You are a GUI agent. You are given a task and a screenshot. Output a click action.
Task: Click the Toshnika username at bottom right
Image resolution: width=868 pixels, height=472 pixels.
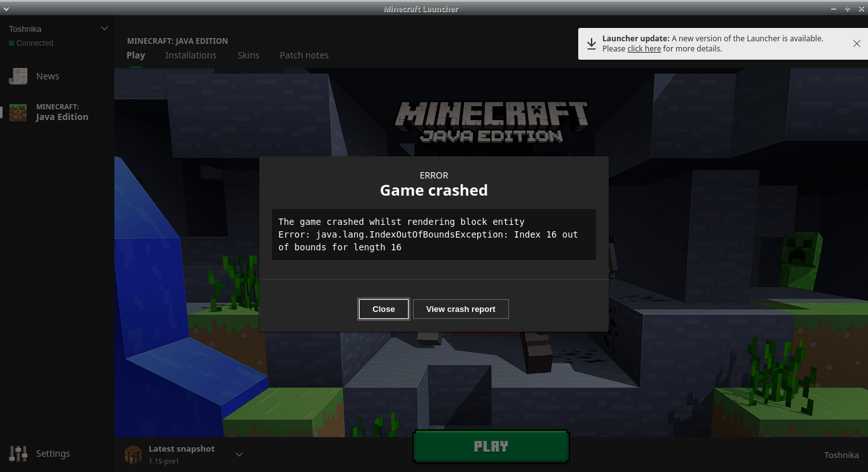click(841, 455)
